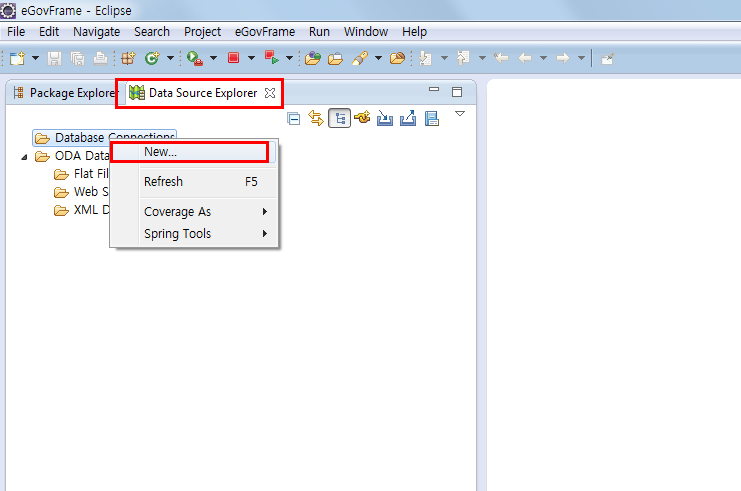Select the ODA Data Sources folder
This screenshot has width=741, height=491.
73,156
